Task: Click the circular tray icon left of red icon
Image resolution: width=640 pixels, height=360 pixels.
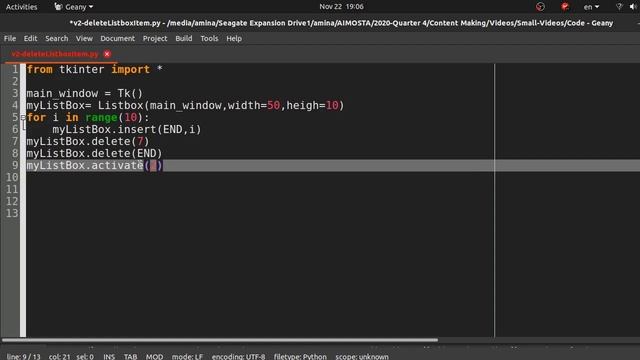Action: pos(540,7)
